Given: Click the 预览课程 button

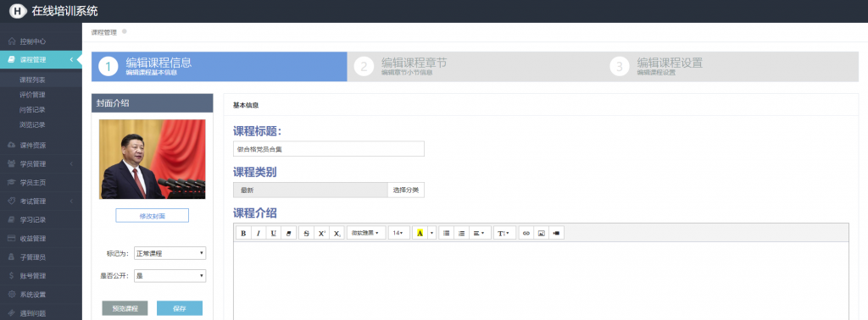Looking at the screenshot, I should pos(125,308).
